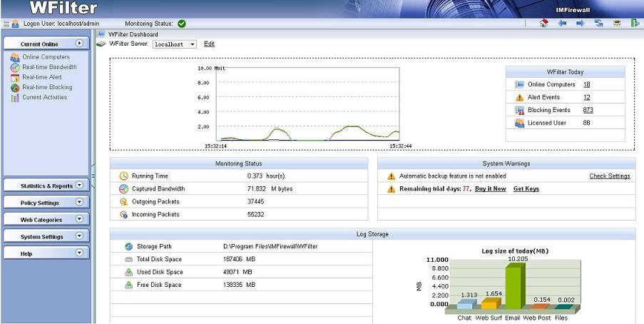This screenshot has width=644, height=324.
Task: Expand the Web Categories section arrow
Action: [x=79, y=219]
